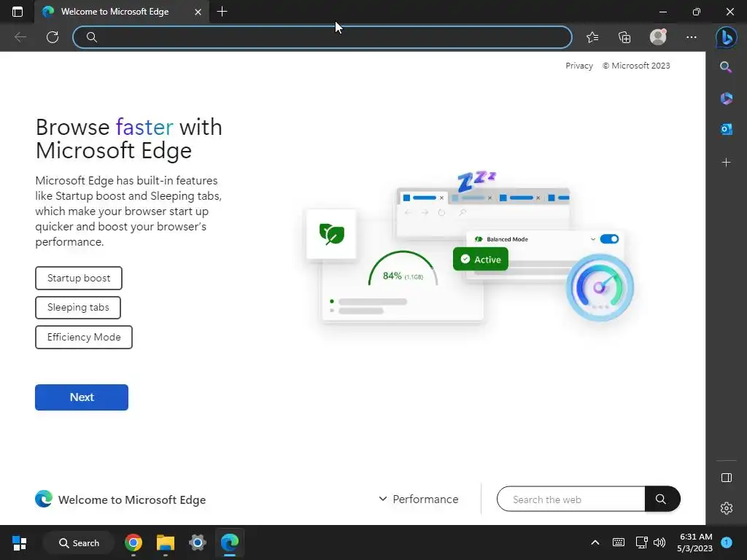This screenshot has width=747, height=560.
Task: Open the clock showing 6:31 AM
Action: tap(695, 542)
